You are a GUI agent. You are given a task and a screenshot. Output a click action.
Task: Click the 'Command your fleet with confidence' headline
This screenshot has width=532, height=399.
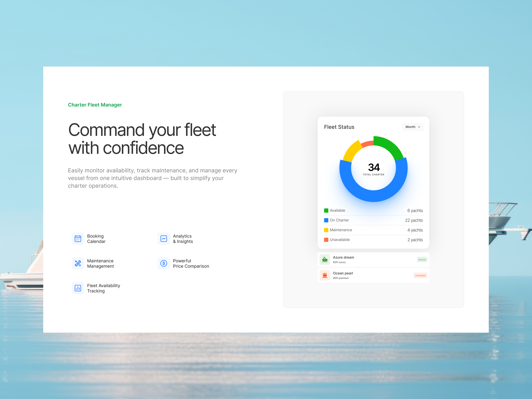(142, 139)
